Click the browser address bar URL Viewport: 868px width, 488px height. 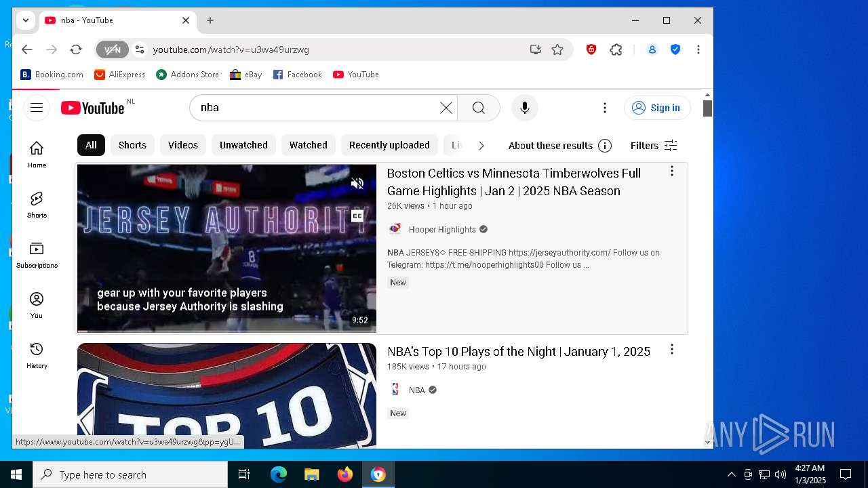pyautogui.click(x=231, y=49)
